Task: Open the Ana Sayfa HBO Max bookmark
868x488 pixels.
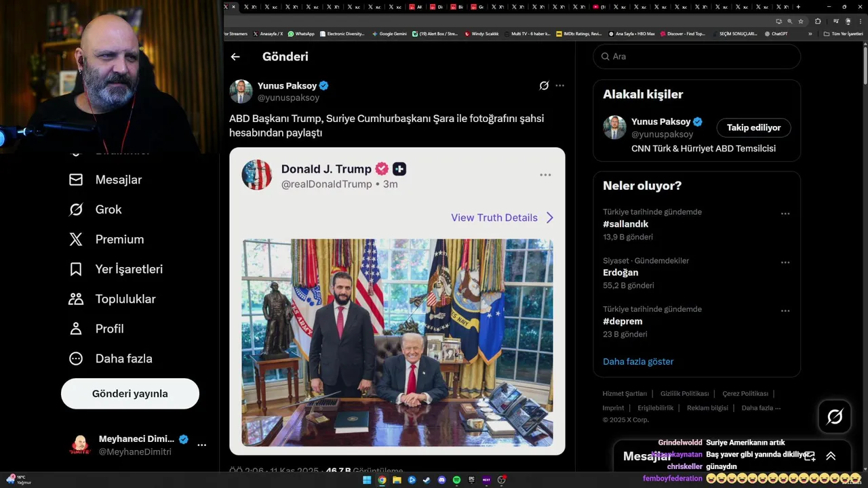Action: (631, 33)
